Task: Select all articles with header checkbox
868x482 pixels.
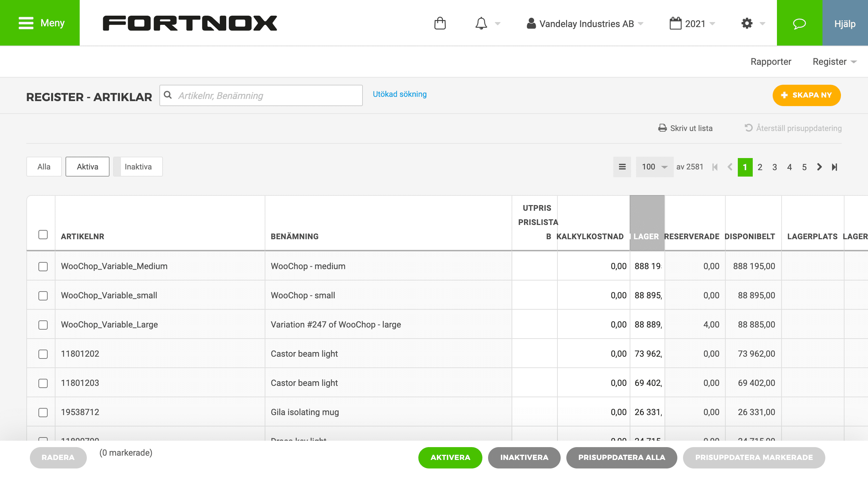Action: [x=43, y=234]
